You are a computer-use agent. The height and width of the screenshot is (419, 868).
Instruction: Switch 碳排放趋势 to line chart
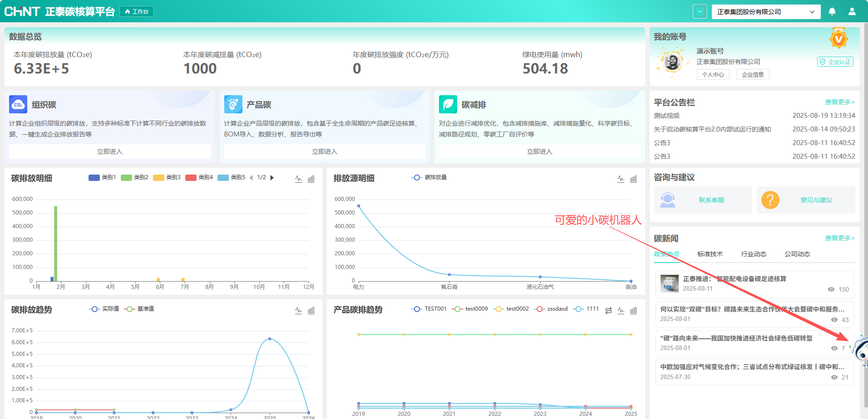coord(298,310)
